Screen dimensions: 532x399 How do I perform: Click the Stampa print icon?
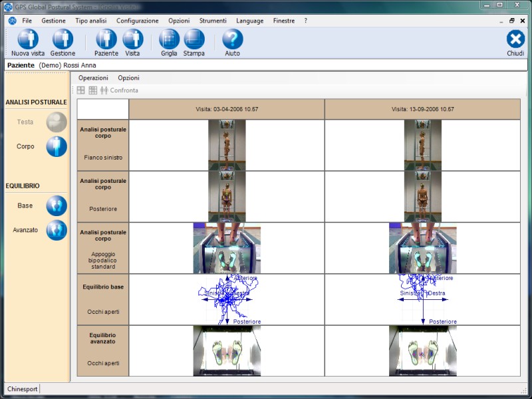[194, 40]
